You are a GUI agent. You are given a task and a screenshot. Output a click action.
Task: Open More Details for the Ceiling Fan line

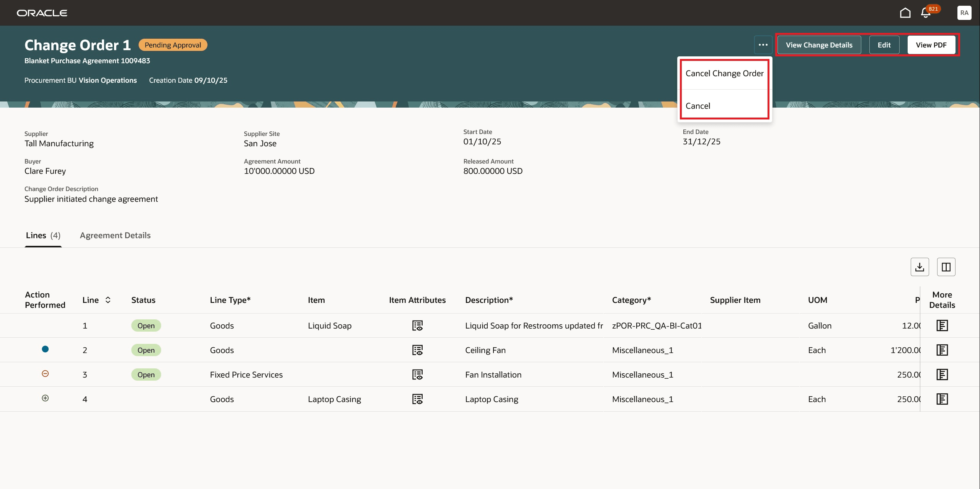(942, 350)
